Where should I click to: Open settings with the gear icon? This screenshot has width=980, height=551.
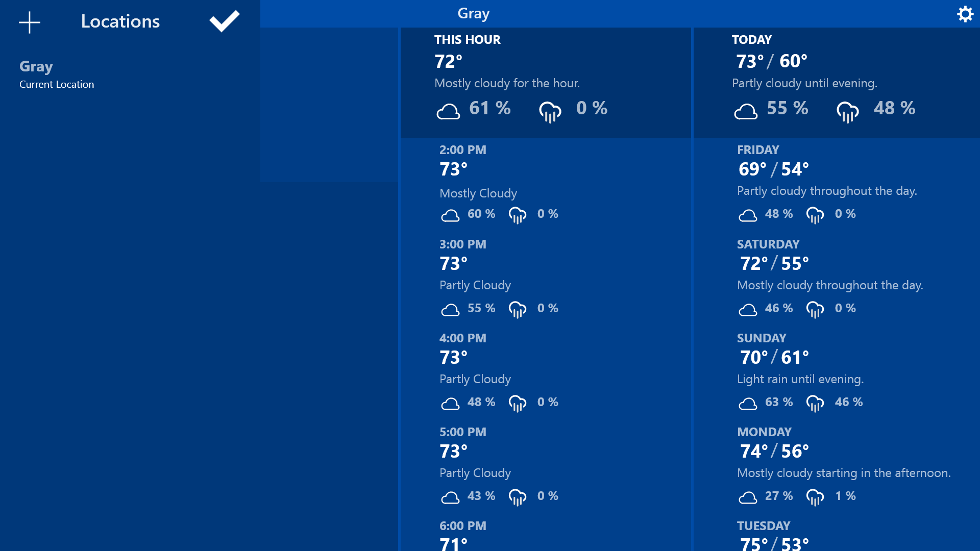(x=965, y=14)
